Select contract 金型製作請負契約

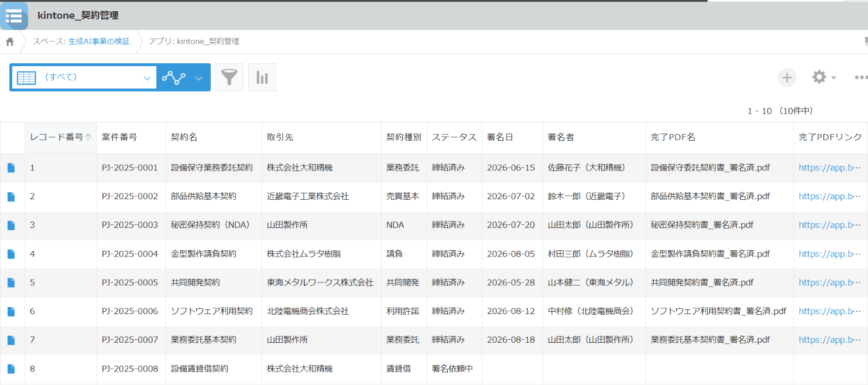[204, 254]
